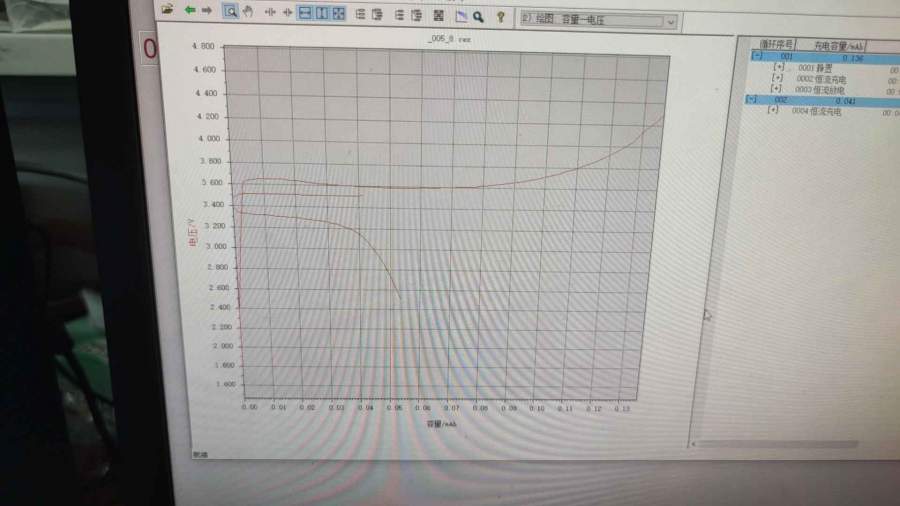Collapse cycle 002 row
This screenshot has height=506, width=900.
(x=751, y=99)
